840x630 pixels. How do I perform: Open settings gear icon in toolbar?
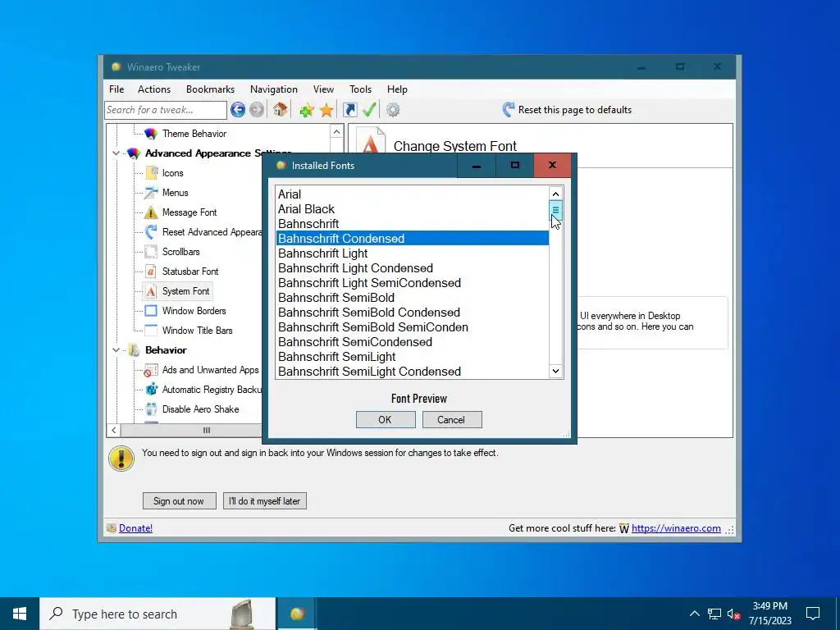393,110
